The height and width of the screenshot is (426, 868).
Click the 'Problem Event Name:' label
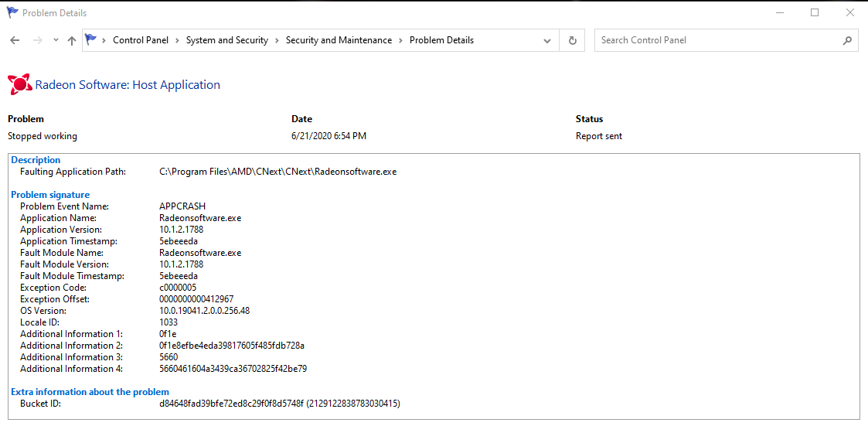click(x=65, y=206)
